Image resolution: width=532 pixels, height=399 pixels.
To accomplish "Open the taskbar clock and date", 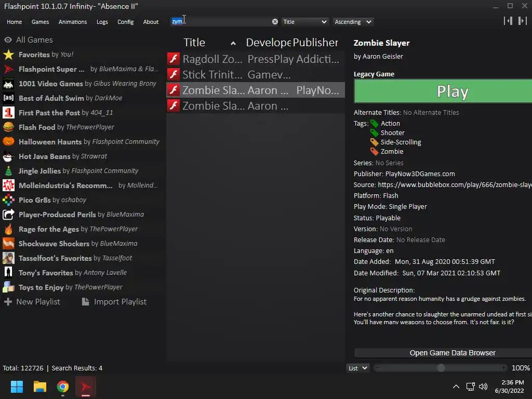I will pos(509,387).
